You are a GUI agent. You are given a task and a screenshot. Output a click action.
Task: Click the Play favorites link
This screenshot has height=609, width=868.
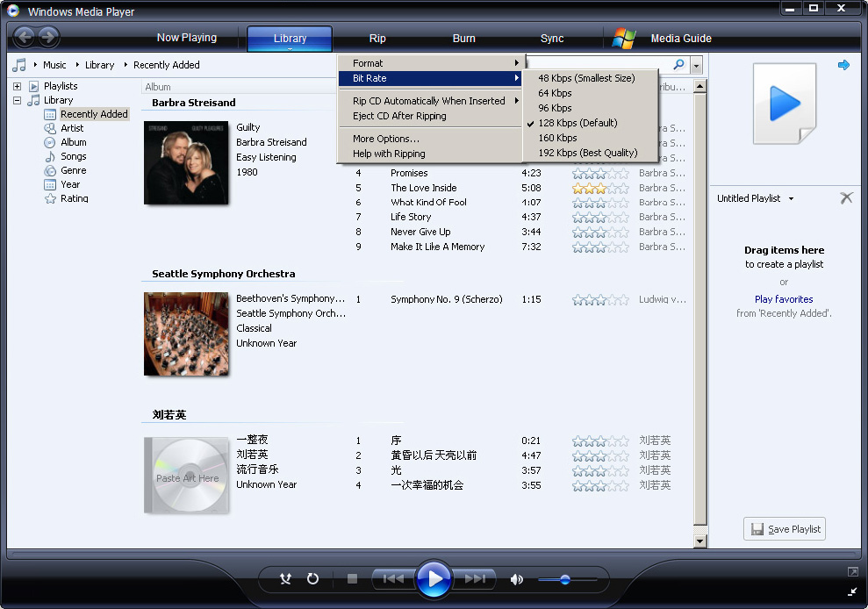click(784, 299)
